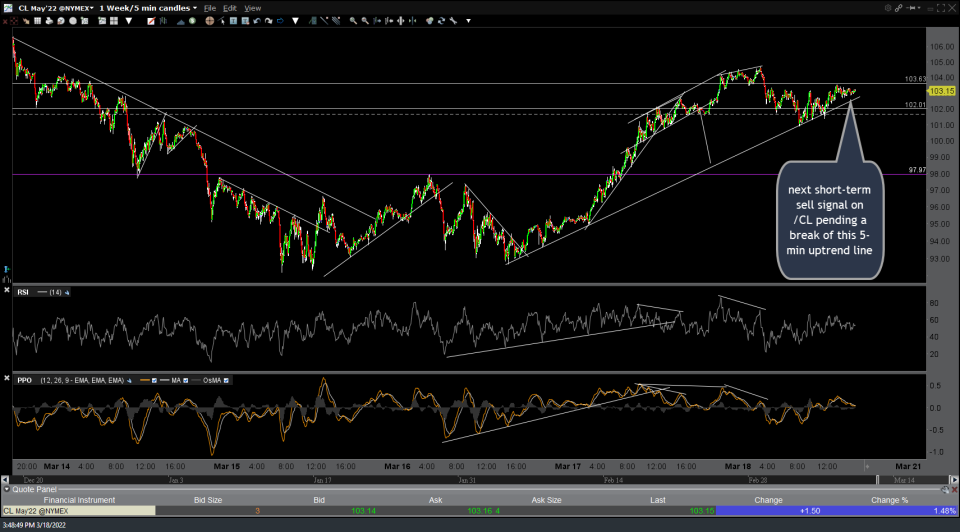Click the 103.15 current price label
Screen dimensions: 960x532
pos(942,91)
